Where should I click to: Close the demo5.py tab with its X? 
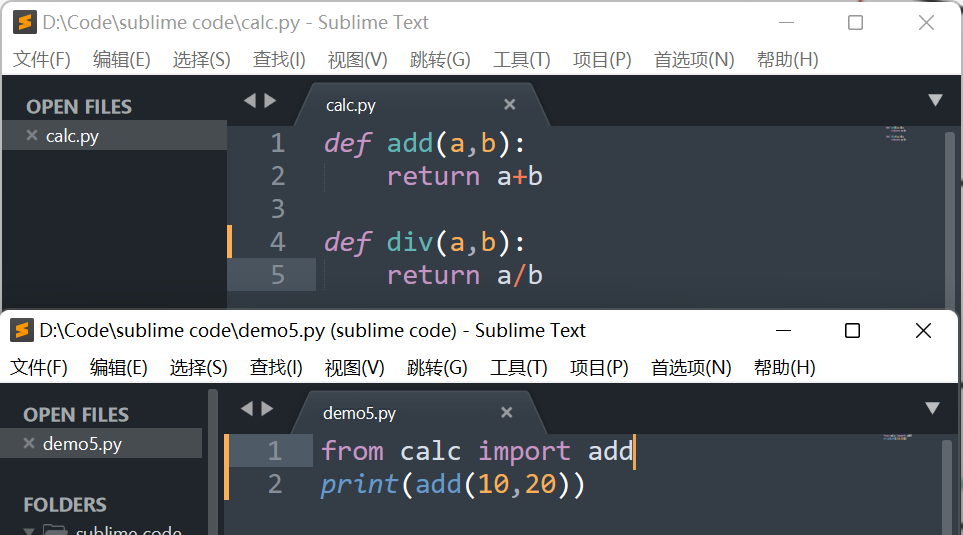[x=506, y=412]
